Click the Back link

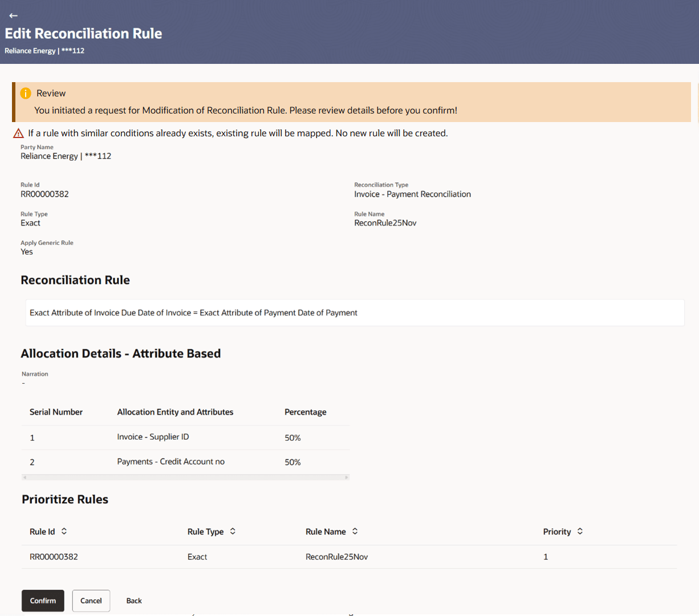[134, 601]
